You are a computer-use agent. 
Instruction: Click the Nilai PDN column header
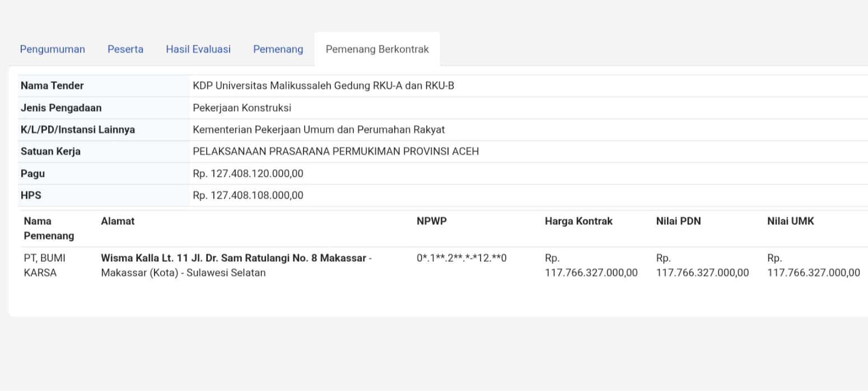click(x=678, y=221)
